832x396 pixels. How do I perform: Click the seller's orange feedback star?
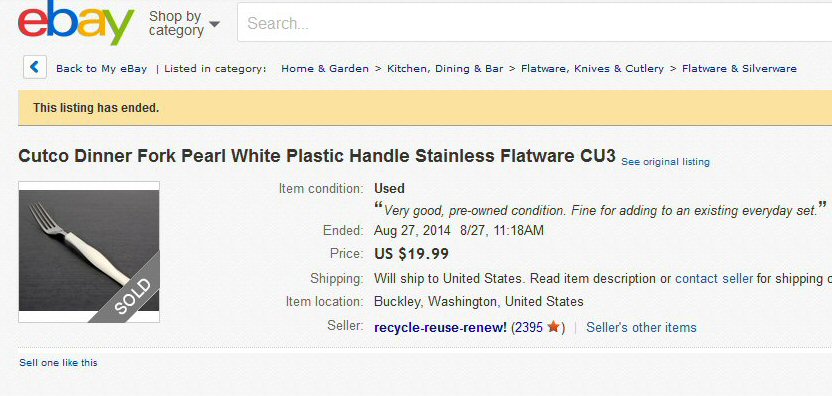[x=553, y=327]
